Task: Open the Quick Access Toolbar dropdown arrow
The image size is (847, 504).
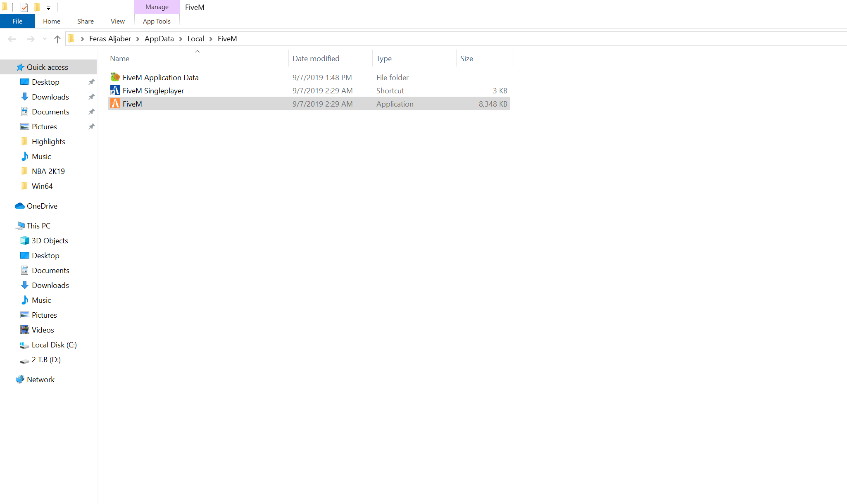Action: pos(48,8)
